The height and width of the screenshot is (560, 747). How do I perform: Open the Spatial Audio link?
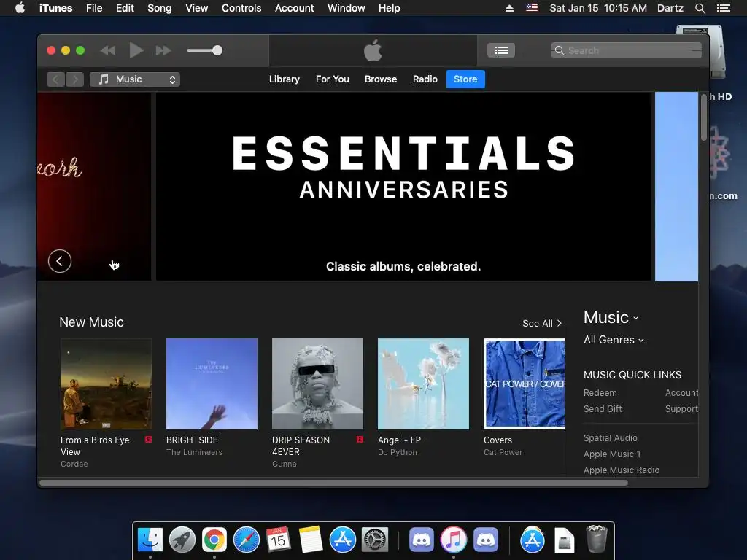pos(611,438)
